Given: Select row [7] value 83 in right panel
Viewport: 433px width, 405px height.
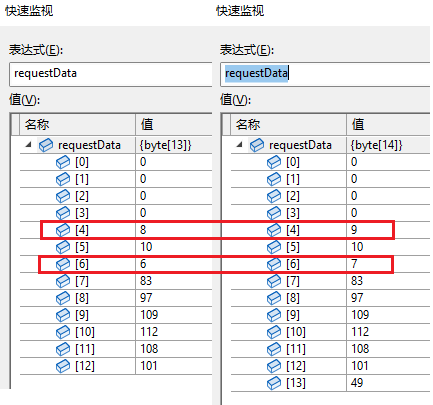Looking at the screenshot, I should pyautogui.click(x=330, y=281).
